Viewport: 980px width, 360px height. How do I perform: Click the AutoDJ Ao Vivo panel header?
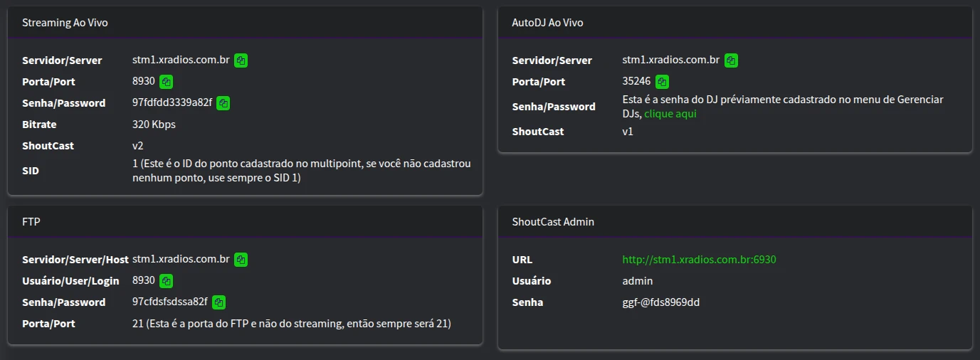547,23
